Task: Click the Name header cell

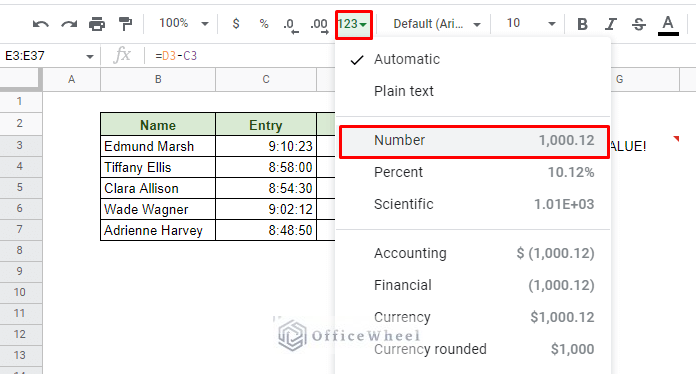Action: click(x=158, y=125)
